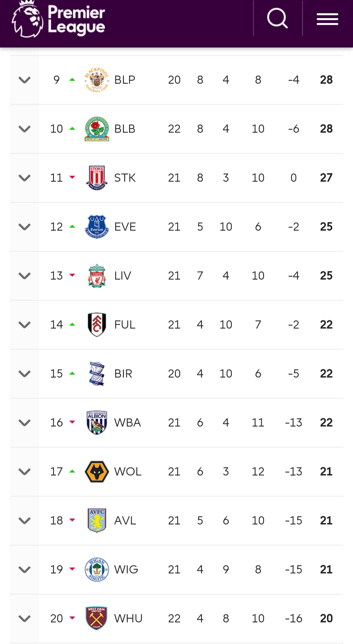This screenshot has height=644, width=353.
Task: Click the Blackpool club crest
Action: (97, 80)
